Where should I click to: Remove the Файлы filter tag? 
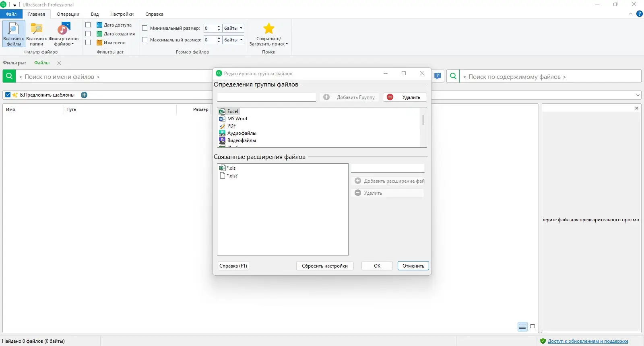pos(59,63)
